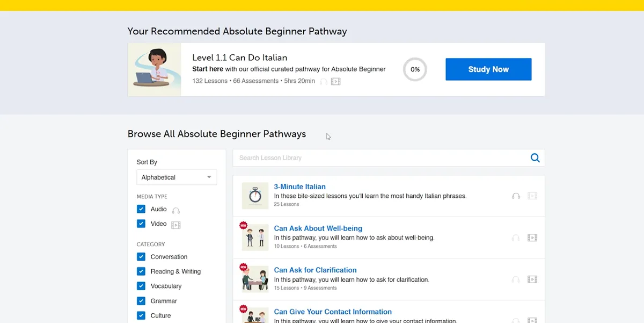Click video icon in Can Ask for Clarification row

click(x=532, y=279)
